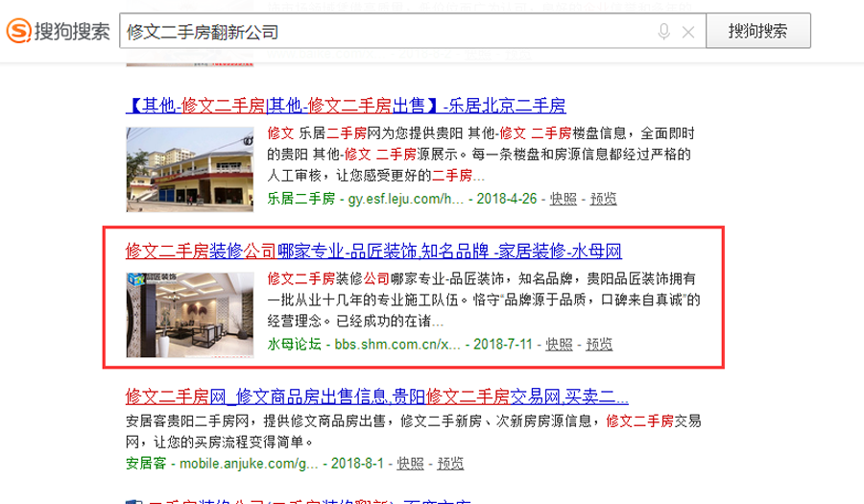Open thumbnail of 乐居二手房 building result
Screen dimensions: 864x504
click(189, 169)
